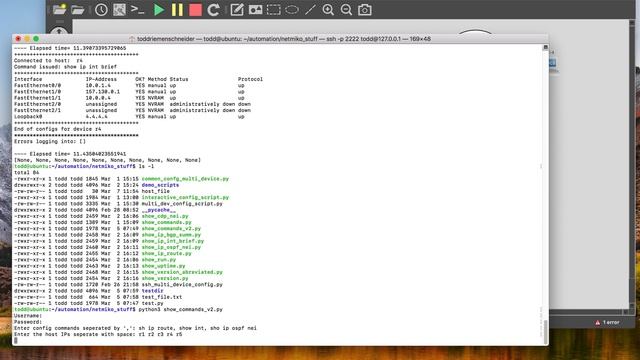Click the file name test_file.txt
This screenshot has width=640, height=360.
coord(162,297)
